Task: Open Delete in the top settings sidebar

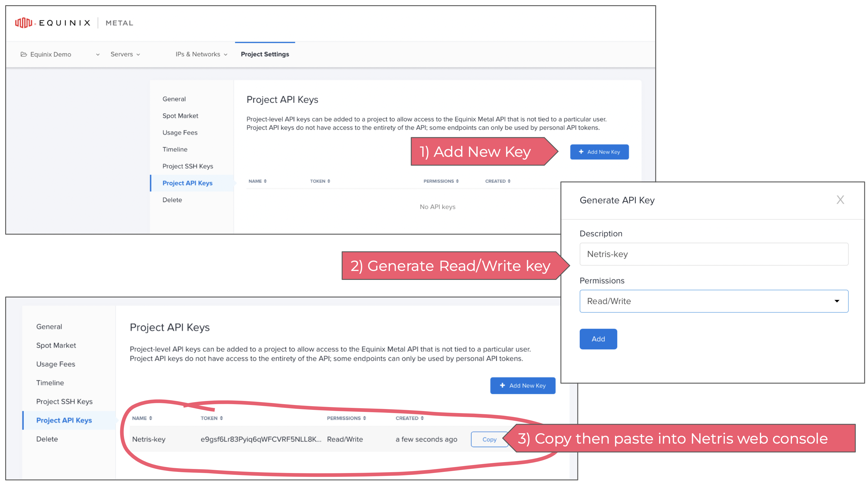Action: 172,200
